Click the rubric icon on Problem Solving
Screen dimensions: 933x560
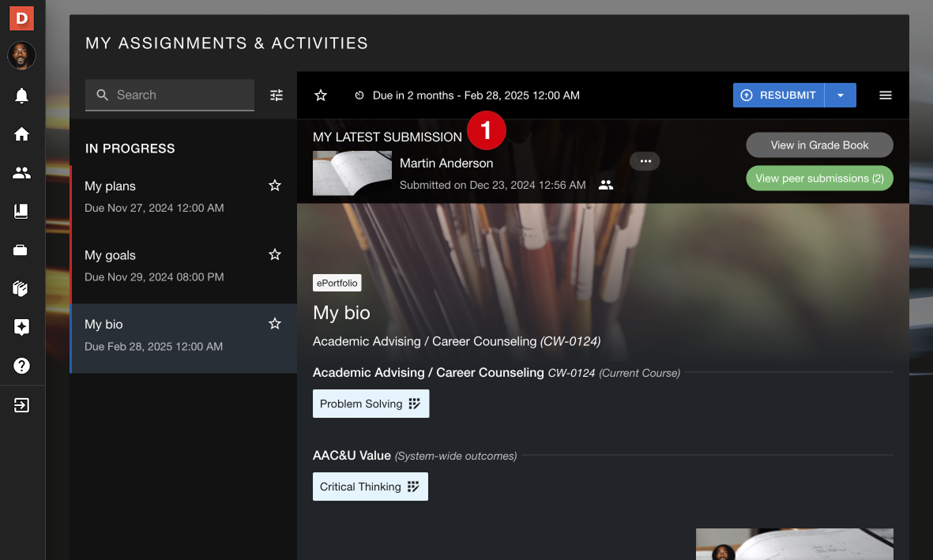tap(415, 404)
